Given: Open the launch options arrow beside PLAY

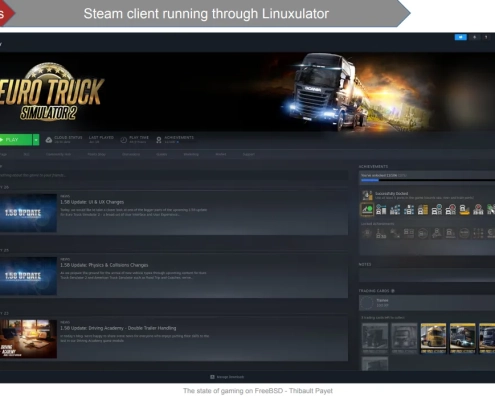Looking at the screenshot, I should tap(36, 140).
